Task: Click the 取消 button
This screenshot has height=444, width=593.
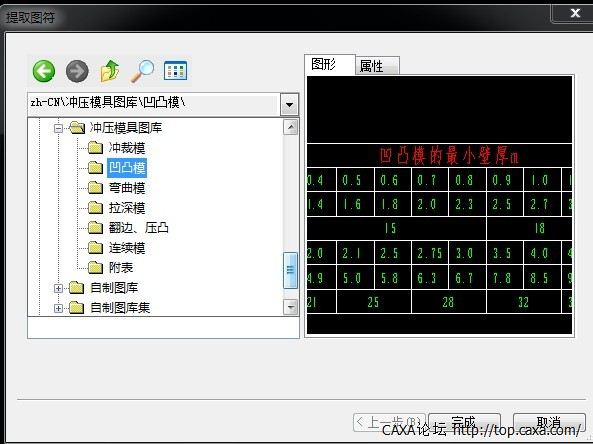Action: click(x=549, y=422)
